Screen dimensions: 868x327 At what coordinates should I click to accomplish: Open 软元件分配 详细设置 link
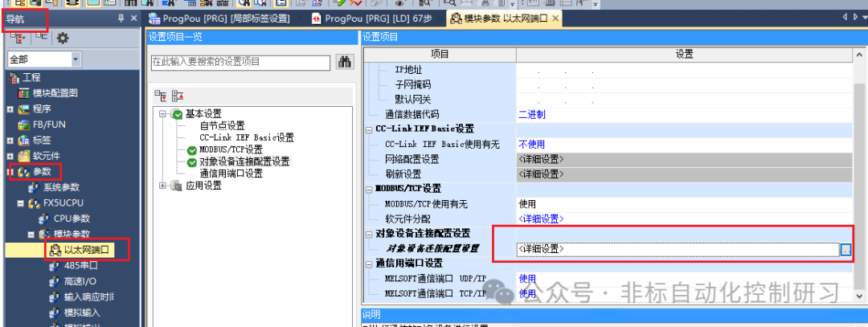(x=541, y=219)
